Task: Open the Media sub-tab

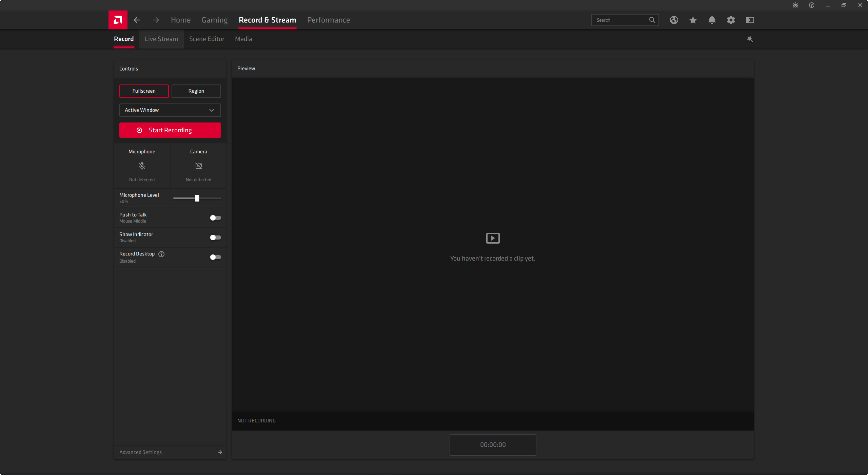Action: click(243, 39)
